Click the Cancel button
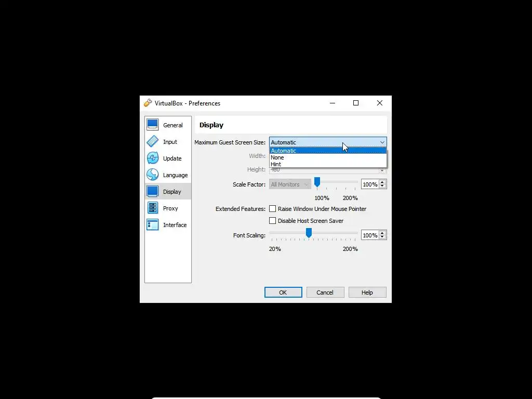The image size is (532, 399). [325, 292]
